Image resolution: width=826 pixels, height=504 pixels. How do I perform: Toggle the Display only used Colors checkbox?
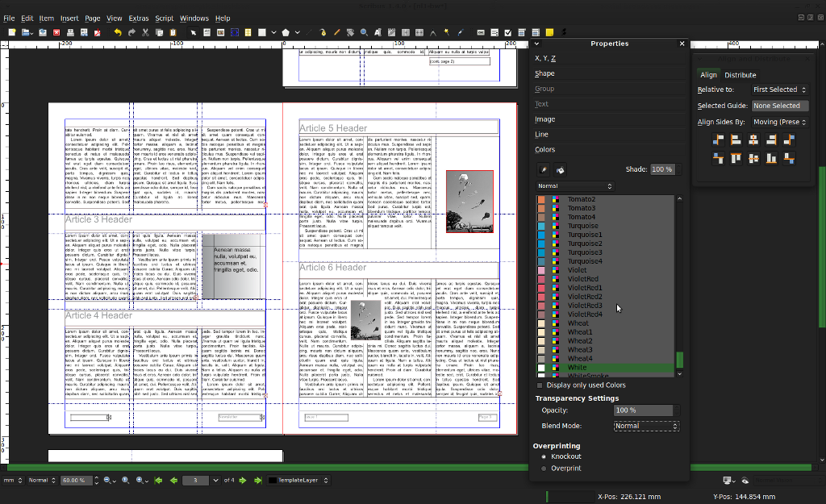539,385
